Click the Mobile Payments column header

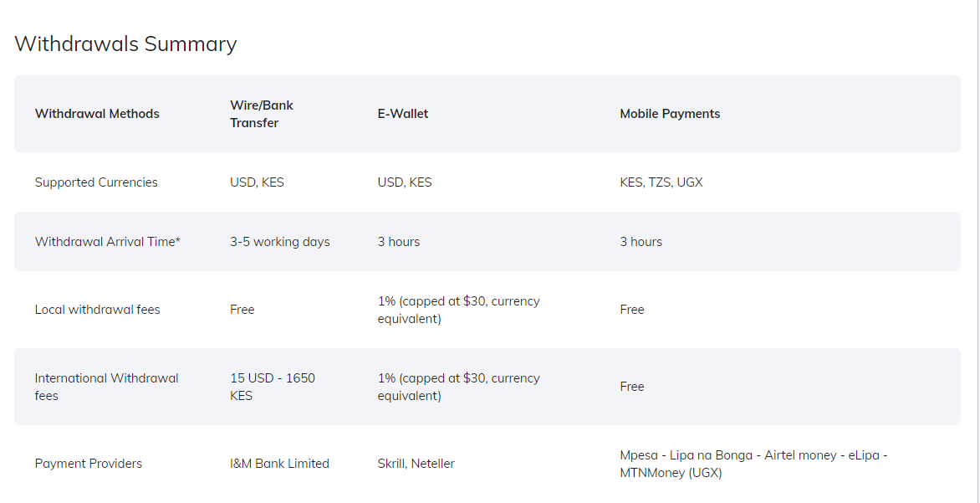pos(670,114)
